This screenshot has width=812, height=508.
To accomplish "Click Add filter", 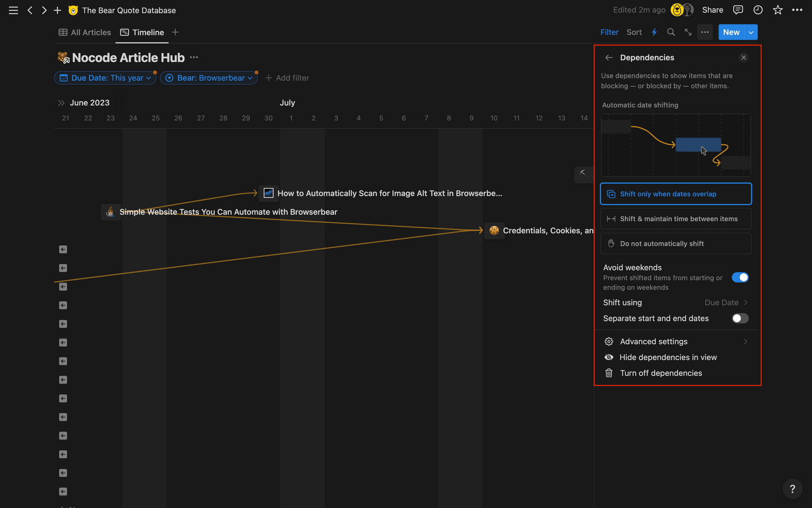I will [x=287, y=78].
